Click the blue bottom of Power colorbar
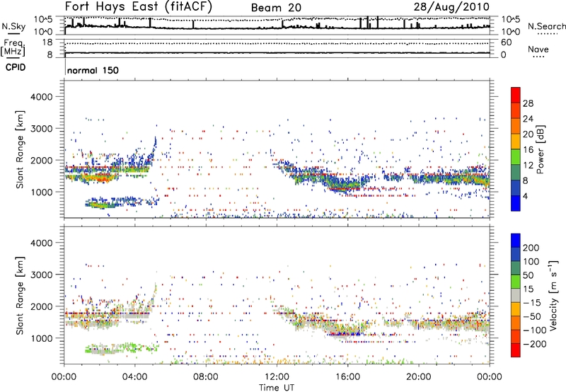This screenshot has height=392, width=566. 516,203
